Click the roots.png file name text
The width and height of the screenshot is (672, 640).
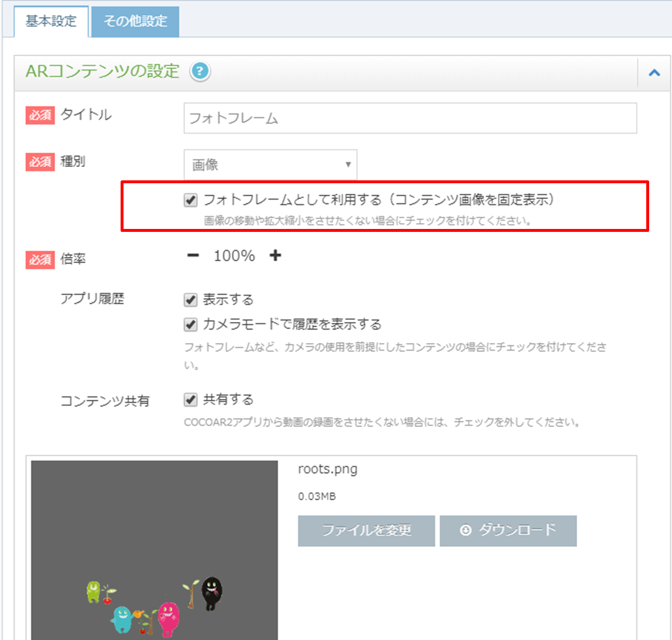(327, 469)
